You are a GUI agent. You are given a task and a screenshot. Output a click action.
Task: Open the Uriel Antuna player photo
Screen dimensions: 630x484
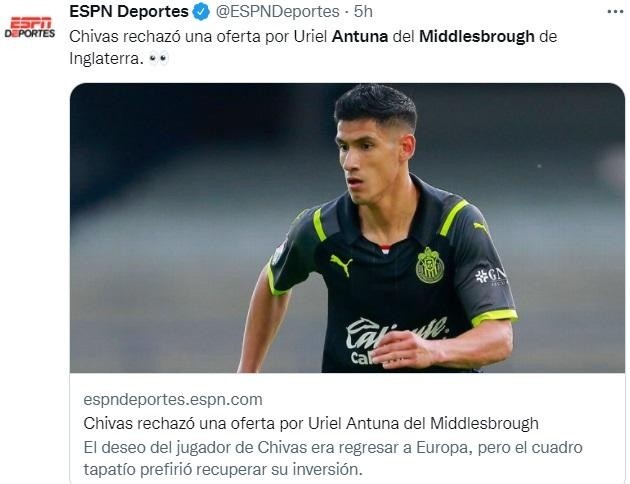click(348, 228)
